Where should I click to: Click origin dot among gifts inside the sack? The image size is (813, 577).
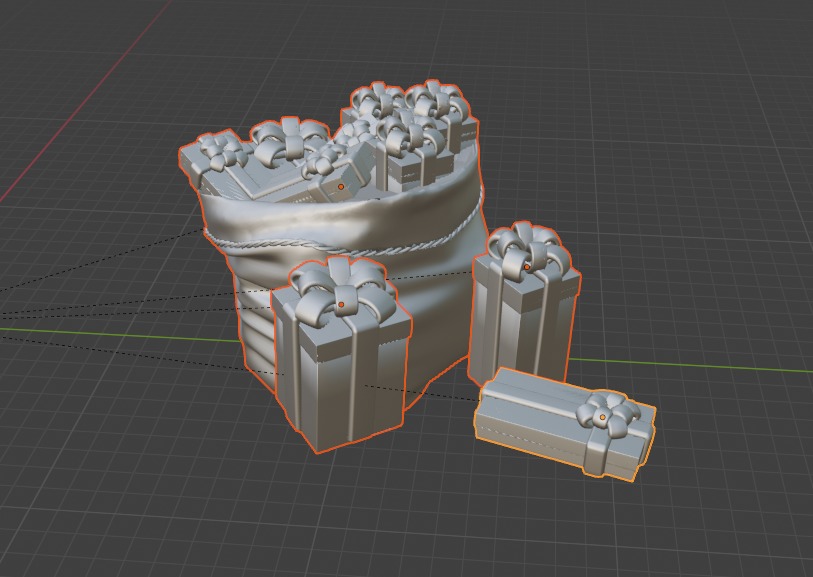pyautogui.click(x=341, y=187)
